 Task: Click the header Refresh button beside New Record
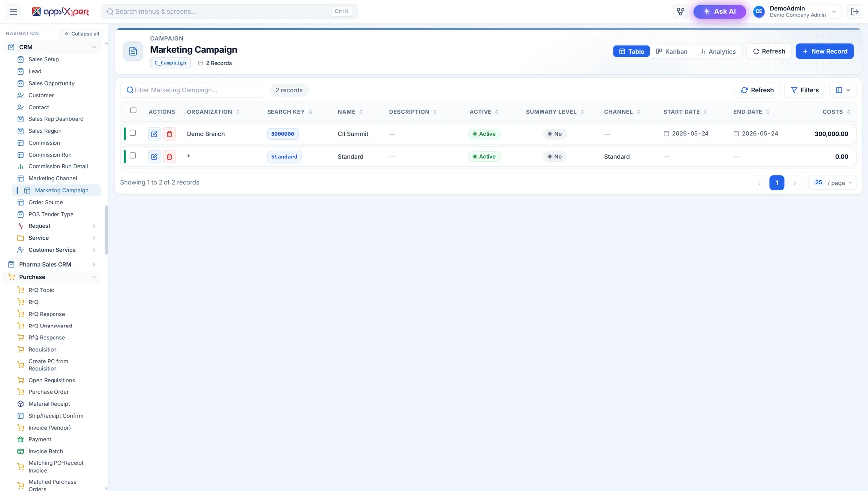[x=769, y=51]
